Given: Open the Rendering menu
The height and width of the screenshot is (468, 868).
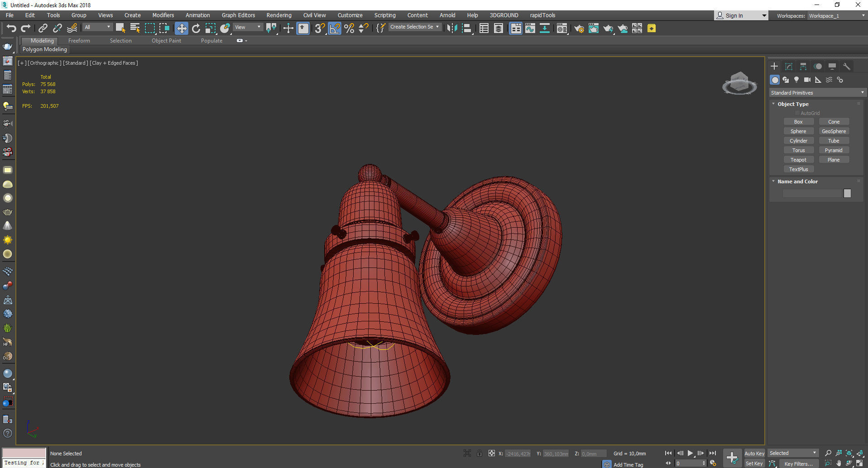Looking at the screenshot, I should tap(279, 15).
